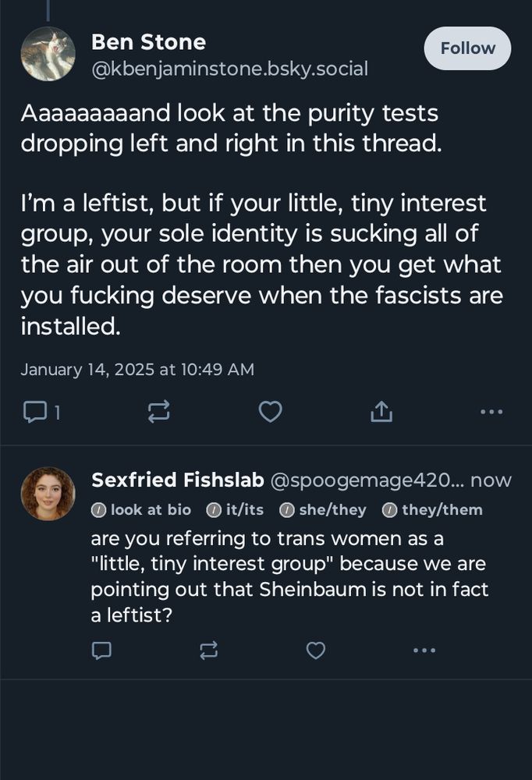This screenshot has width=532, height=780.
Task: Open the @kbenjaminstone.bsky.social profile link
Action: [x=229, y=69]
